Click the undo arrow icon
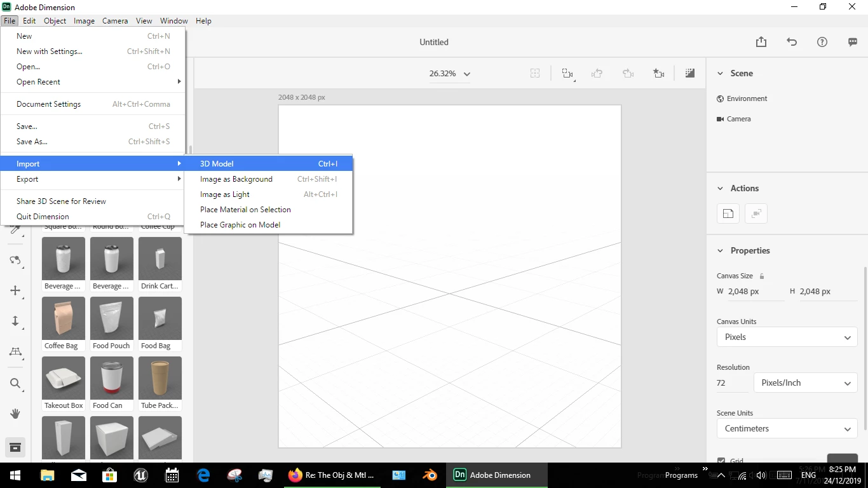Viewport: 868px width, 488px height. click(x=792, y=42)
